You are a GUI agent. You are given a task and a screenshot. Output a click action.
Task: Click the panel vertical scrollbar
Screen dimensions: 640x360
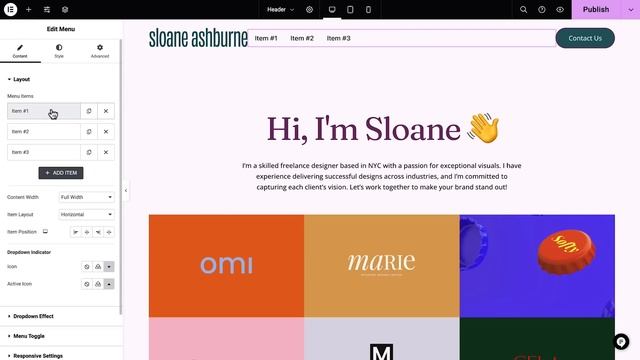tap(120, 178)
